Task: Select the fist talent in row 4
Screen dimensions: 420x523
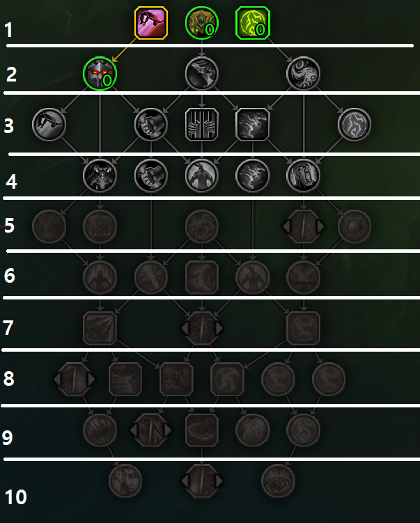Action: (x=150, y=175)
